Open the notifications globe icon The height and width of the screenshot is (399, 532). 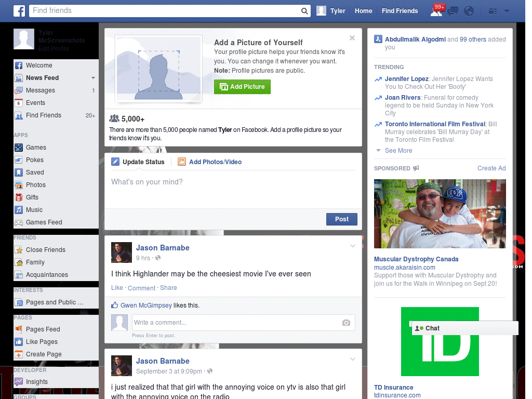469,11
